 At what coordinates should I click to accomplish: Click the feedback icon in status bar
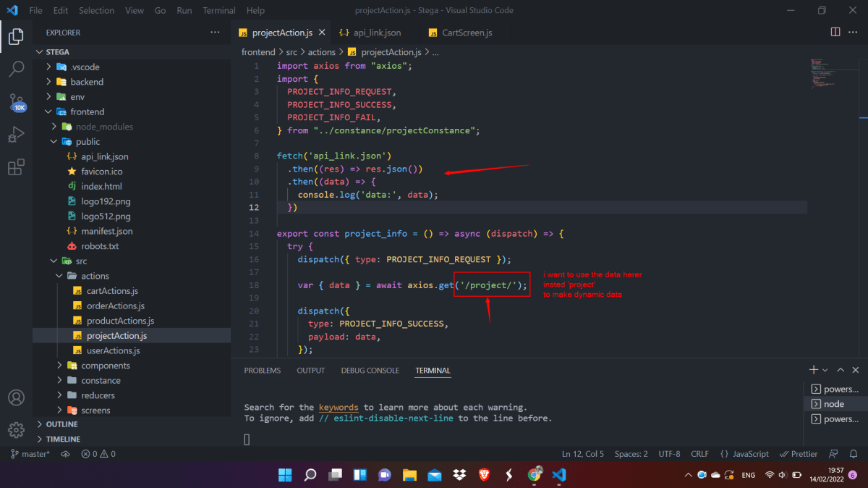834,454
